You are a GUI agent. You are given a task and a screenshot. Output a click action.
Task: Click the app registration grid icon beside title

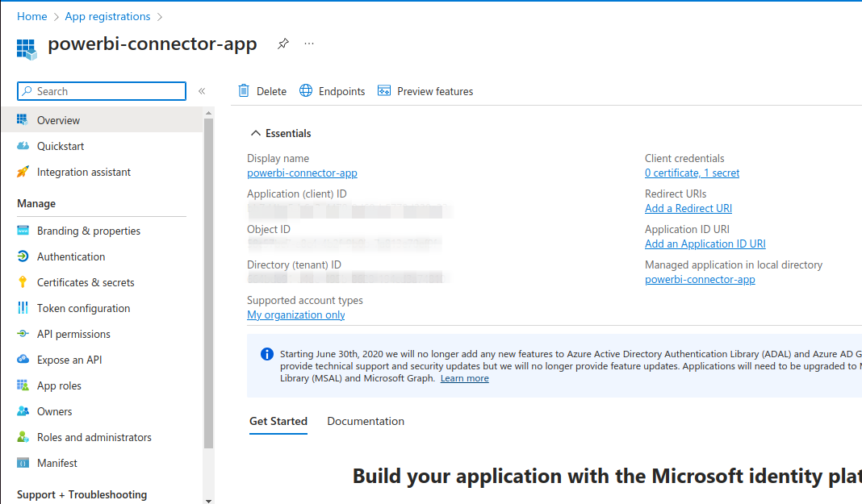[x=27, y=49]
